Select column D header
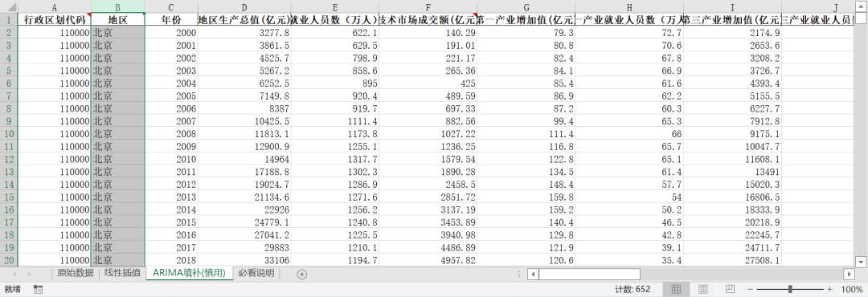Viewport: 868px width, 297px height. (x=244, y=6)
